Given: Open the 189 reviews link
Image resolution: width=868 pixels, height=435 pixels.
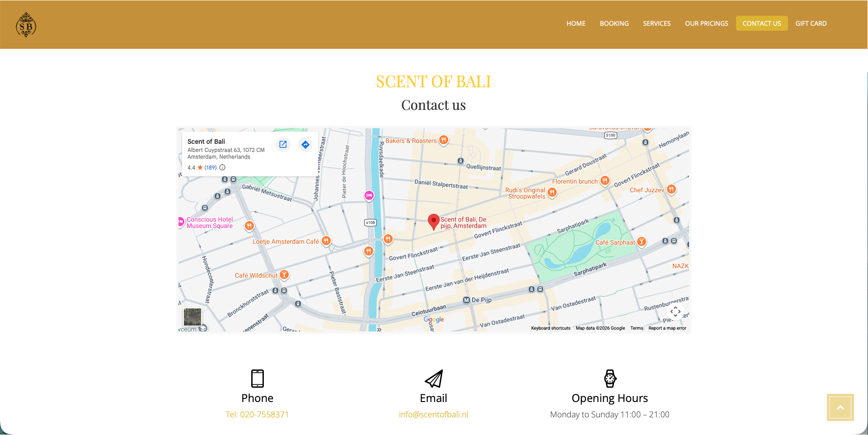Looking at the screenshot, I should pos(211,167).
